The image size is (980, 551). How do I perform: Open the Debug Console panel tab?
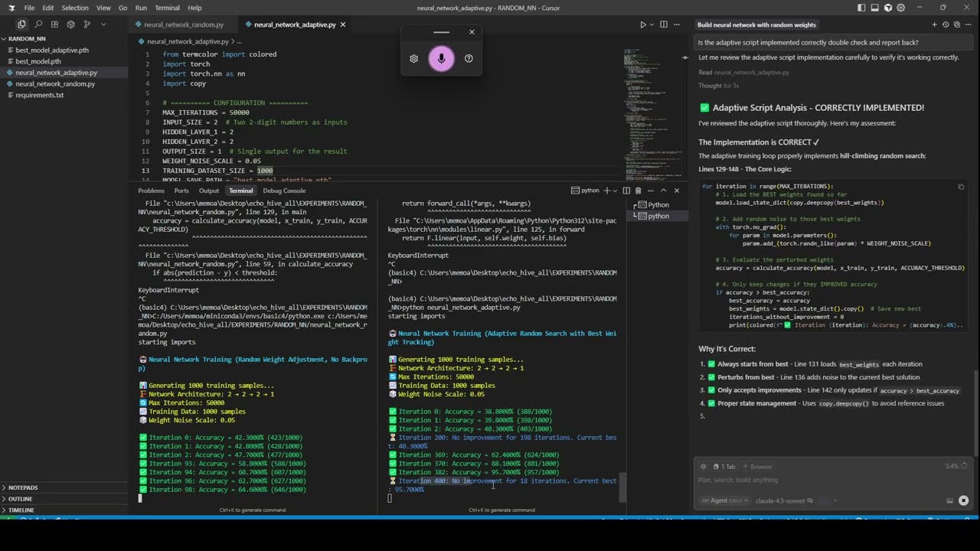pyautogui.click(x=284, y=191)
